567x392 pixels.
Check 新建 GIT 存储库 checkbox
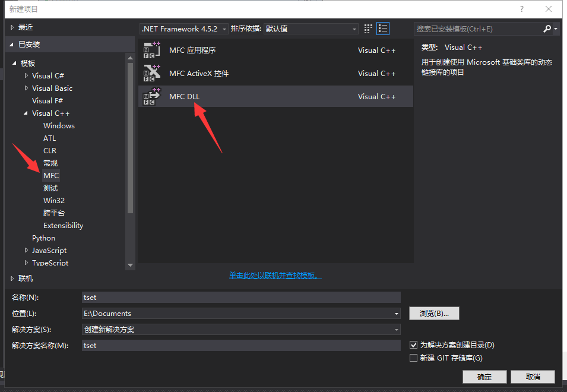413,358
